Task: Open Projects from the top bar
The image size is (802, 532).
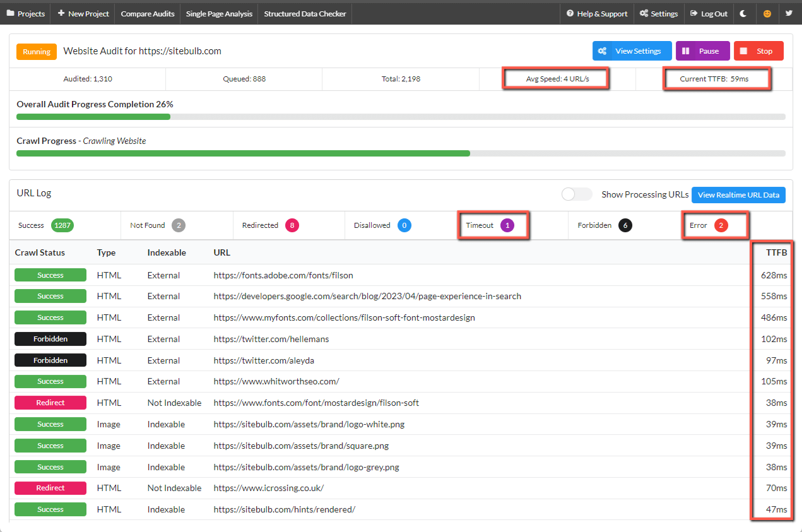Action: point(26,13)
